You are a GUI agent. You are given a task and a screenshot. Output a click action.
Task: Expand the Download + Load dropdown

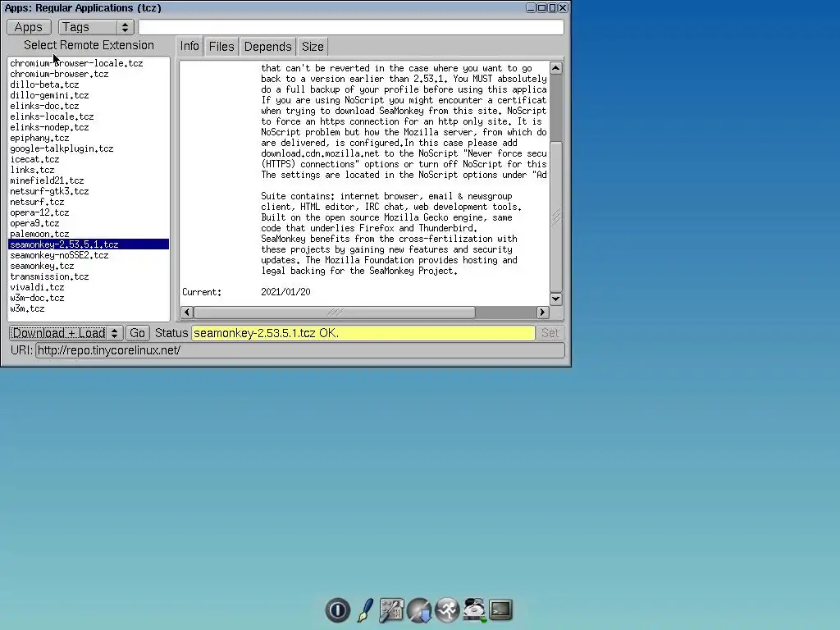tap(66, 333)
